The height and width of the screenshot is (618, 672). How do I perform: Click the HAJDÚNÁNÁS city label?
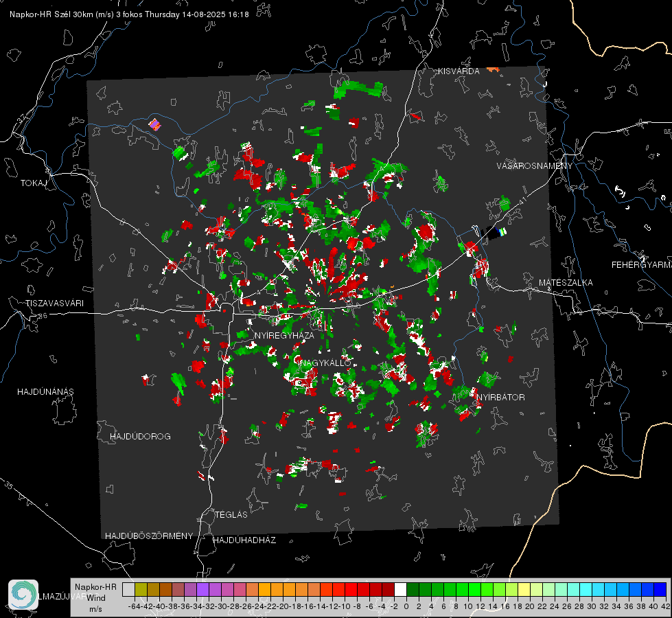[x=45, y=392]
